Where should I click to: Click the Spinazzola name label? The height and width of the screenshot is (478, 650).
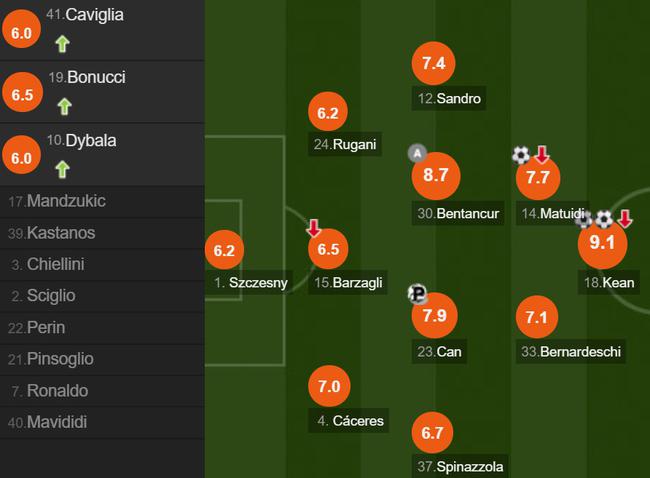[x=461, y=467]
